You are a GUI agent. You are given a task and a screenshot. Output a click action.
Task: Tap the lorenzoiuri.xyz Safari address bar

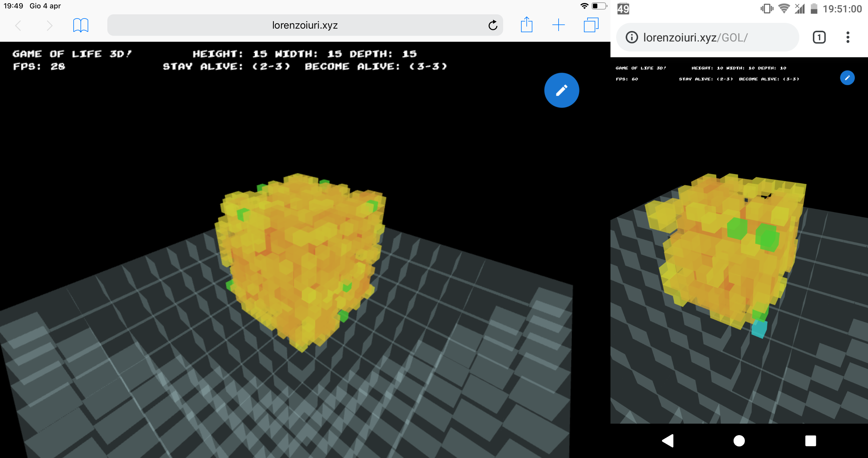click(x=305, y=25)
